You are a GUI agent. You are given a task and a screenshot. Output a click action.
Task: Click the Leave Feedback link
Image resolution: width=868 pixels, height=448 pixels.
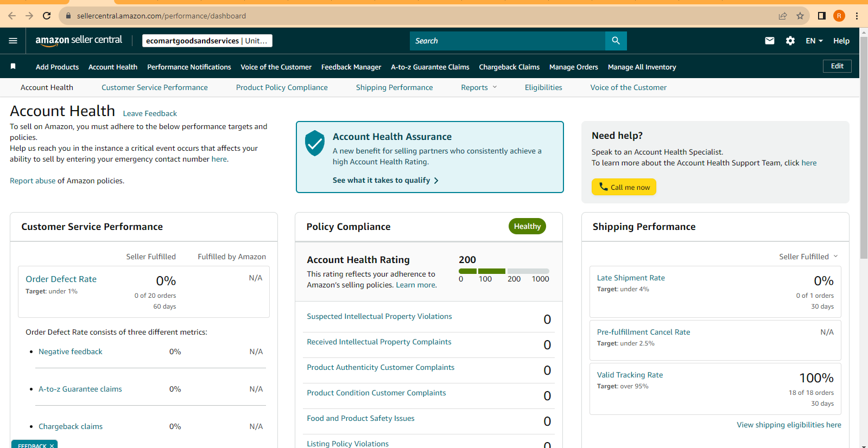(x=150, y=113)
